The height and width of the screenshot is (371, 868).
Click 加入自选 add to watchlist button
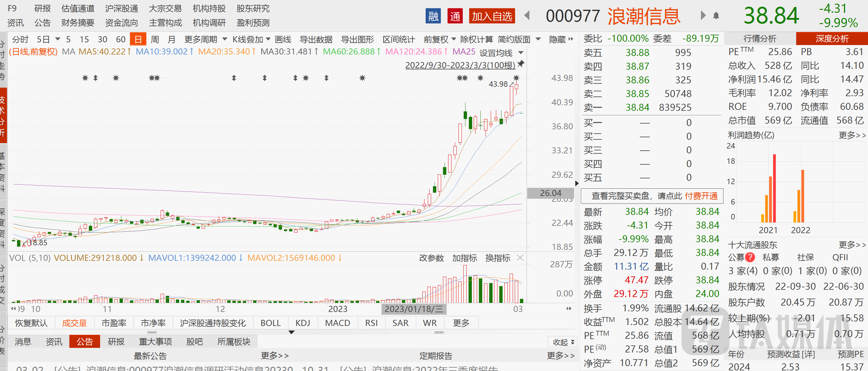pos(492,16)
